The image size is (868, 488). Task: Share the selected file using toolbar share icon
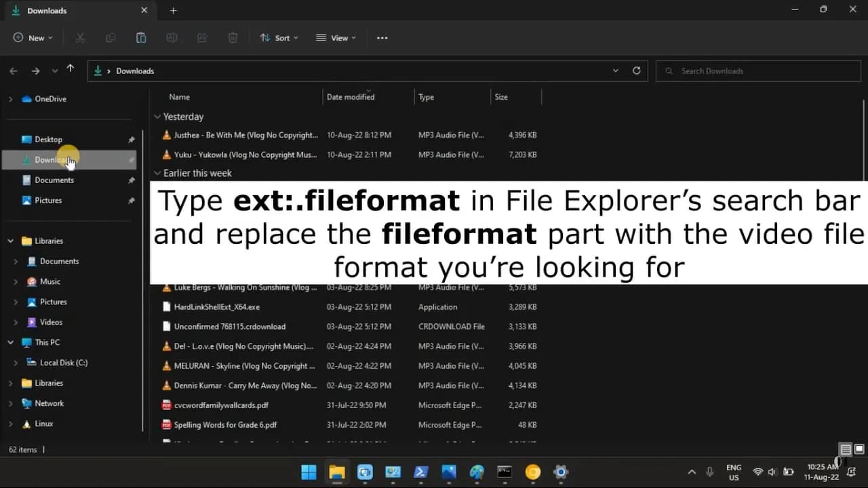pyautogui.click(x=202, y=38)
